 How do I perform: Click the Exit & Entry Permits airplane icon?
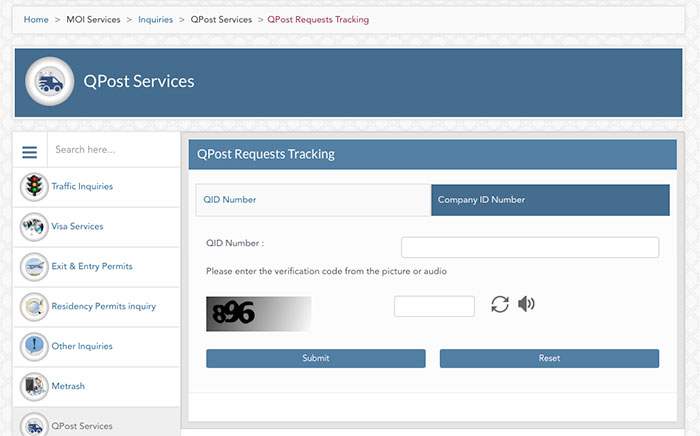[34, 266]
